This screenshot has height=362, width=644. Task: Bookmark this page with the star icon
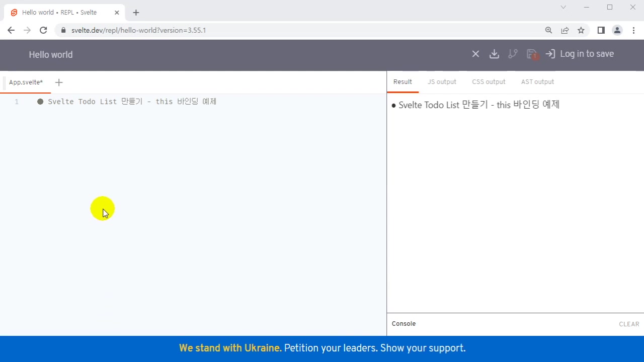coord(581,30)
